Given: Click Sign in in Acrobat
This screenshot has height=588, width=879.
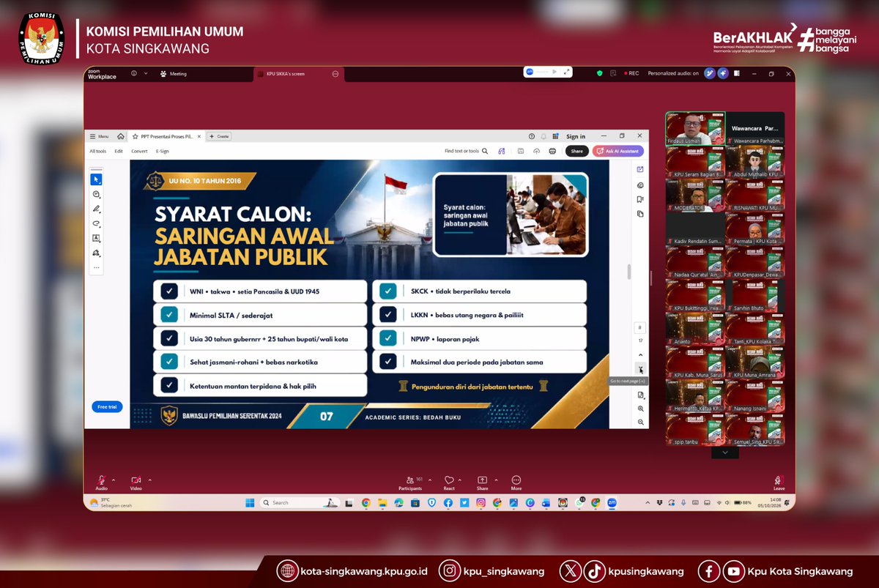Looking at the screenshot, I should pyautogui.click(x=576, y=136).
